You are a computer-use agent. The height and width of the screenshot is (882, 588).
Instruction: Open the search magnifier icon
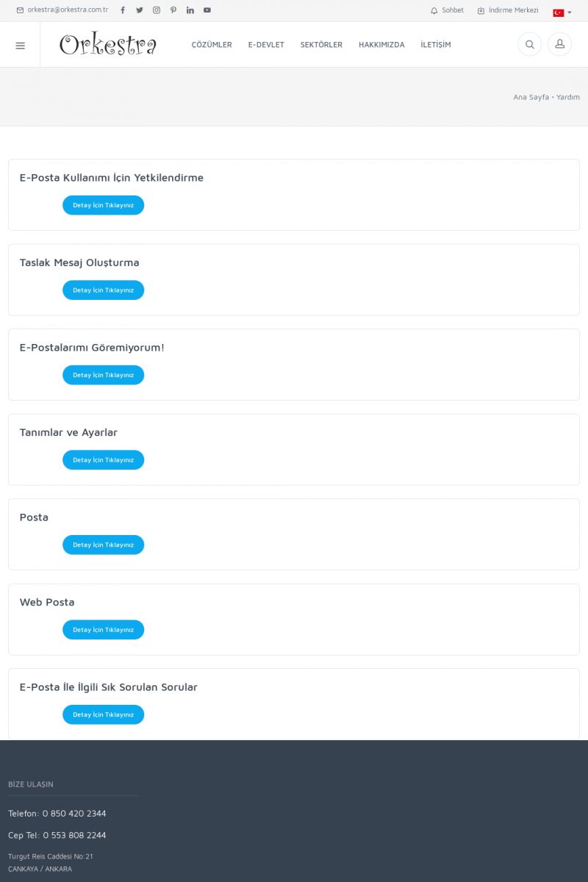[529, 45]
